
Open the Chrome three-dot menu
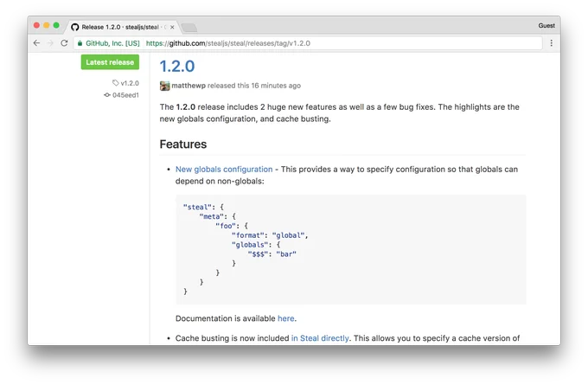(x=552, y=43)
